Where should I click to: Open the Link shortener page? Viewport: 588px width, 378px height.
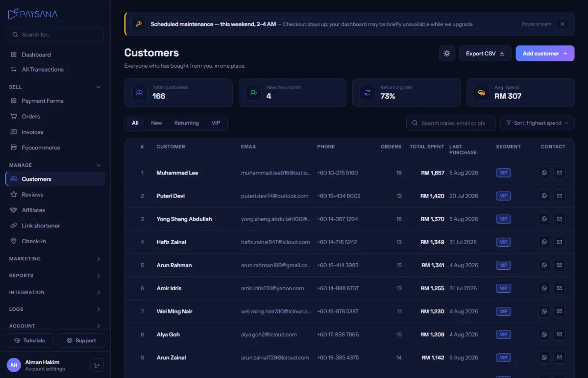[x=55, y=226]
